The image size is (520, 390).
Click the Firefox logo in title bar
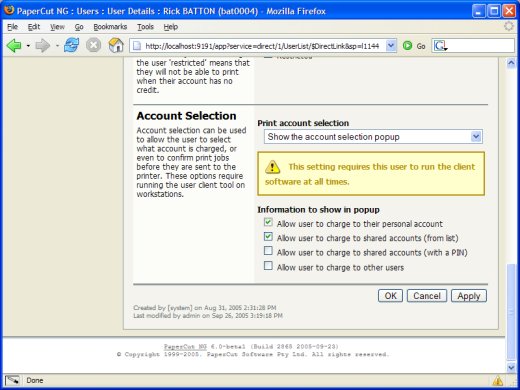coord(9,10)
